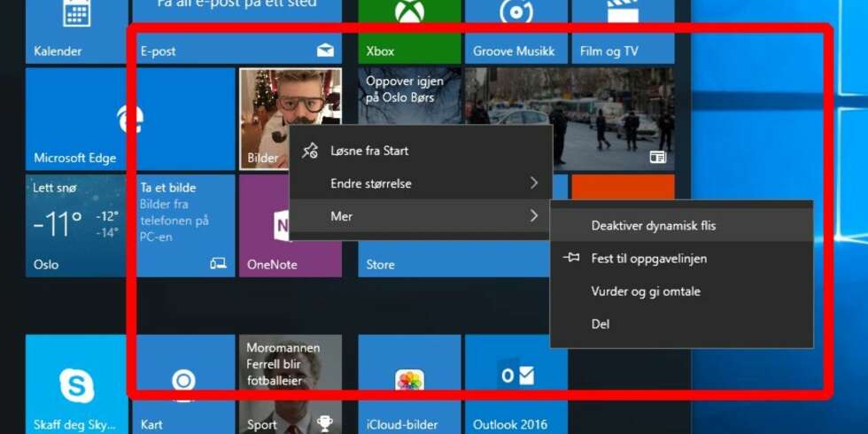Image resolution: width=868 pixels, height=434 pixels.
Task: Click the trophy icon on the Sport tile
Action: coord(325,424)
